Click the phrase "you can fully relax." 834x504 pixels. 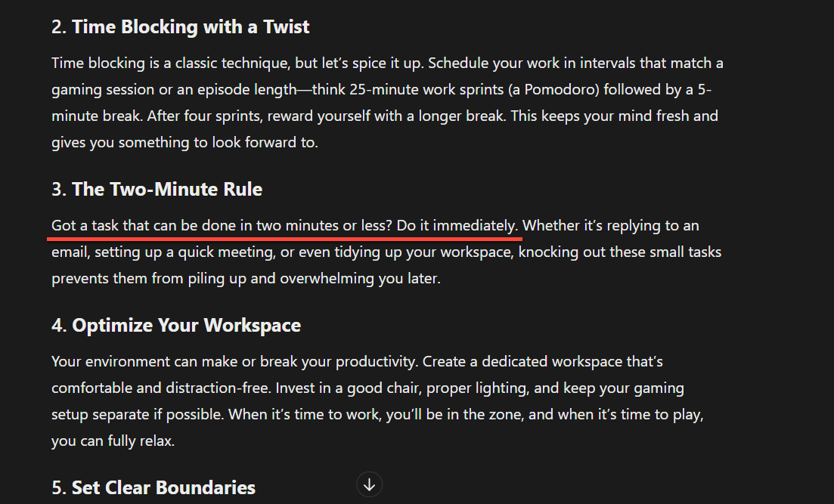click(x=113, y=441)
